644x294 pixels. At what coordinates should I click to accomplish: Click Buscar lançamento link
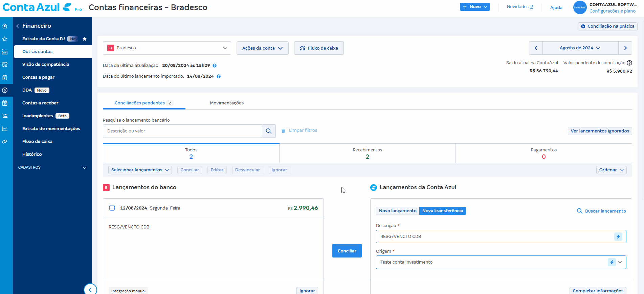[x=601, y=211]
